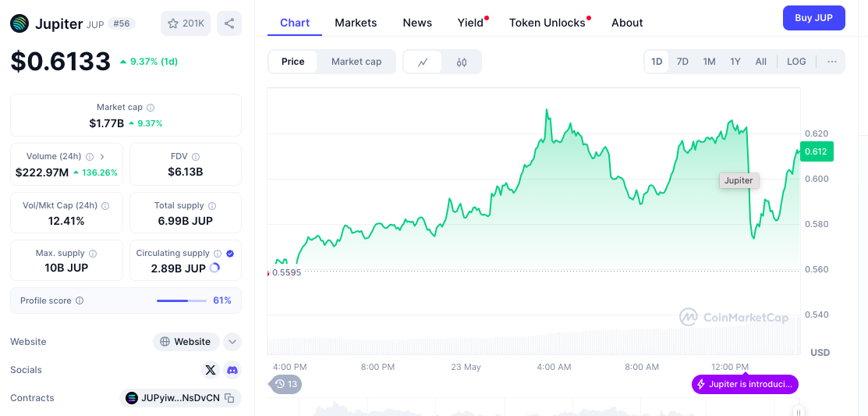Click the Market cap info icon
This screenshot has height=416, width=868.
pos(151,108)
